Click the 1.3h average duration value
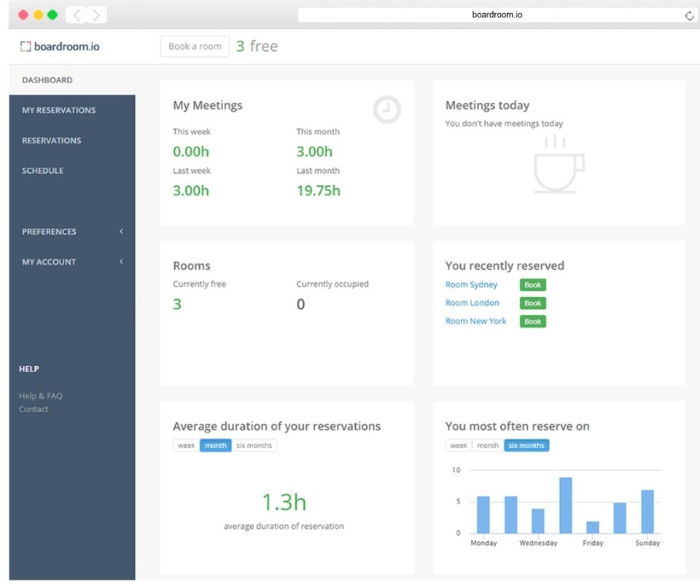The image size is (700, 588). pyautogui.click(x=284, y=502)
